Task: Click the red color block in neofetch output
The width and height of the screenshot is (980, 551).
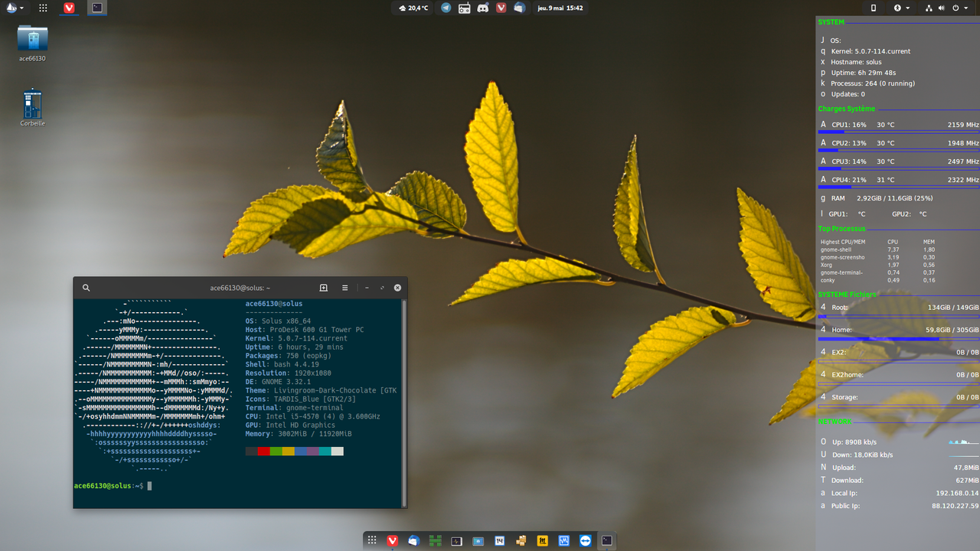Action: (264, 452)
